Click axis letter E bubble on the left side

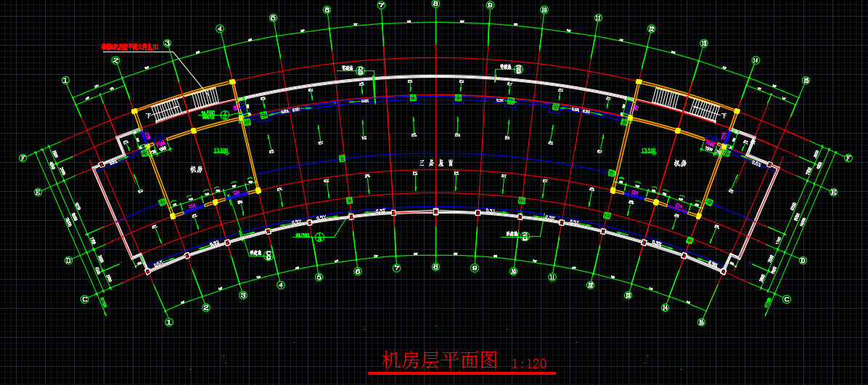pyautogui.click(x=38, y=192)
